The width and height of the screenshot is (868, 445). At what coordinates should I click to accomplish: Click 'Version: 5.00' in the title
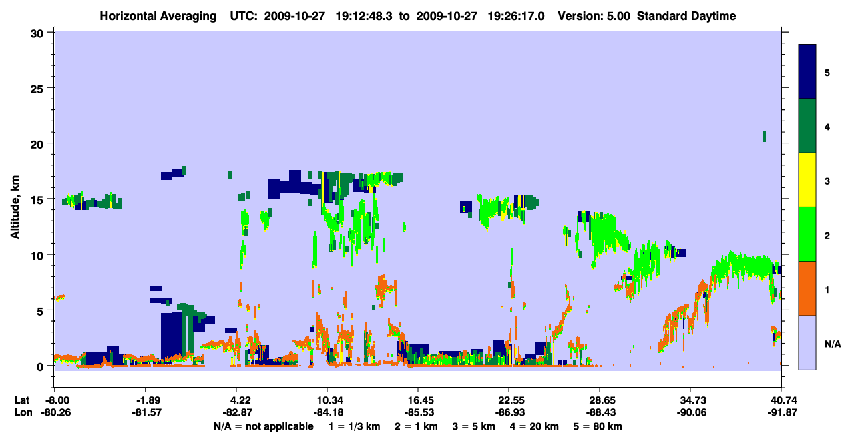(595, 16)
